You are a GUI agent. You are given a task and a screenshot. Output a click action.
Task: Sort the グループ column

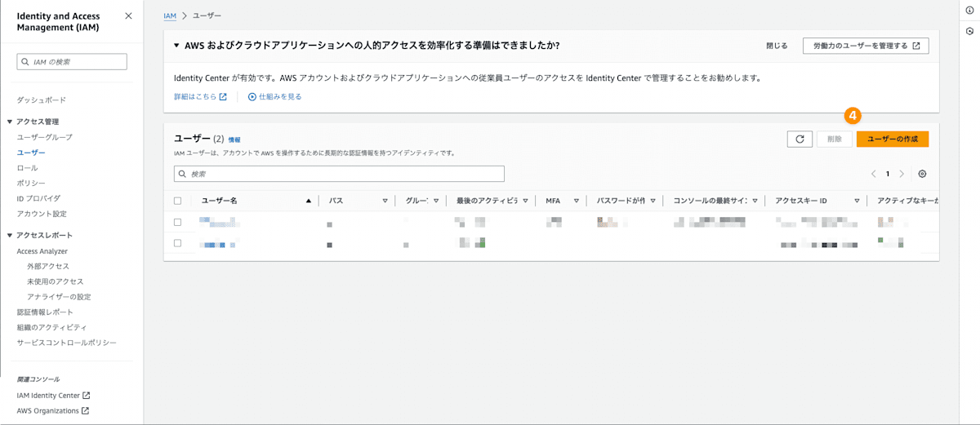(436, 201)
